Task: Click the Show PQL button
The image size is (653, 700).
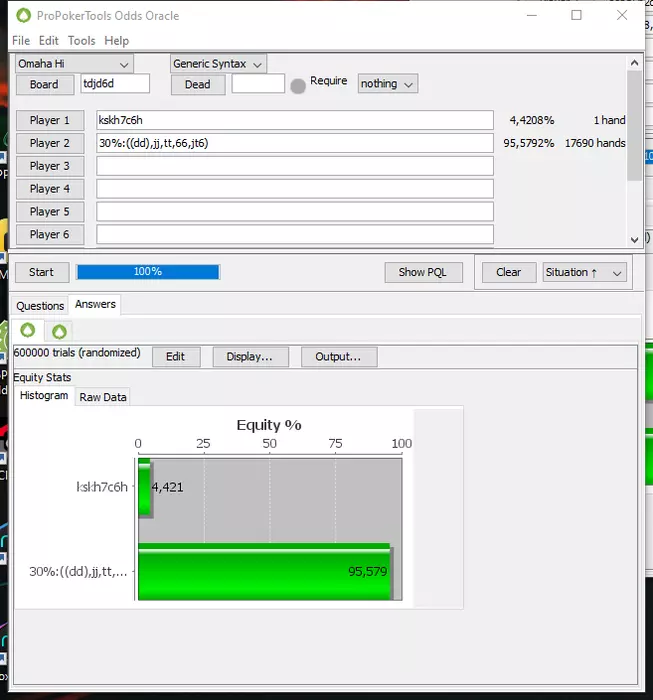Action: tap(423, 272)
